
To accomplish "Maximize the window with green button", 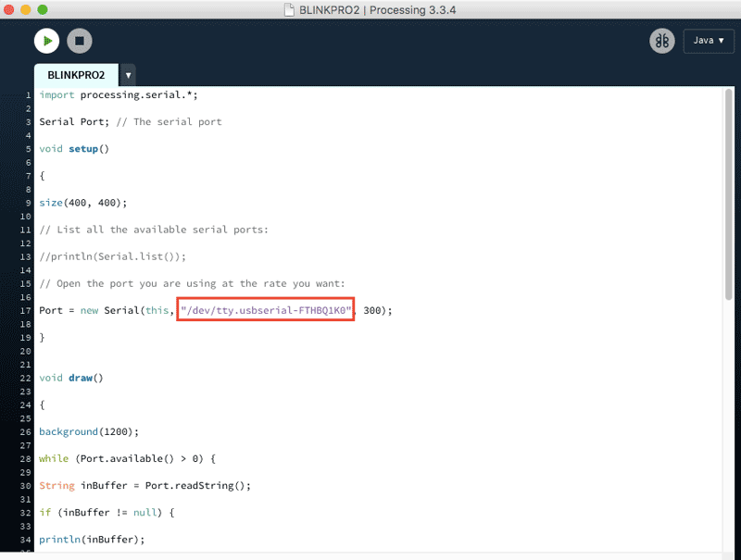I will pyautogui.click(x=43, y=9).
